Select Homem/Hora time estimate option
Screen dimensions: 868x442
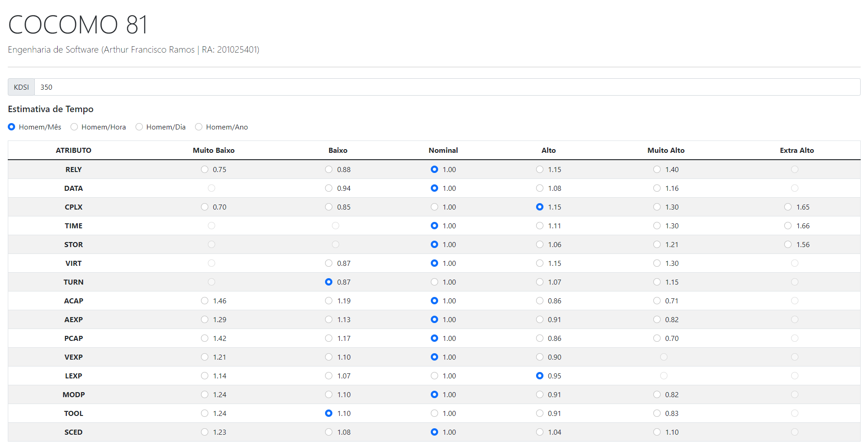(x=74, y=127)
